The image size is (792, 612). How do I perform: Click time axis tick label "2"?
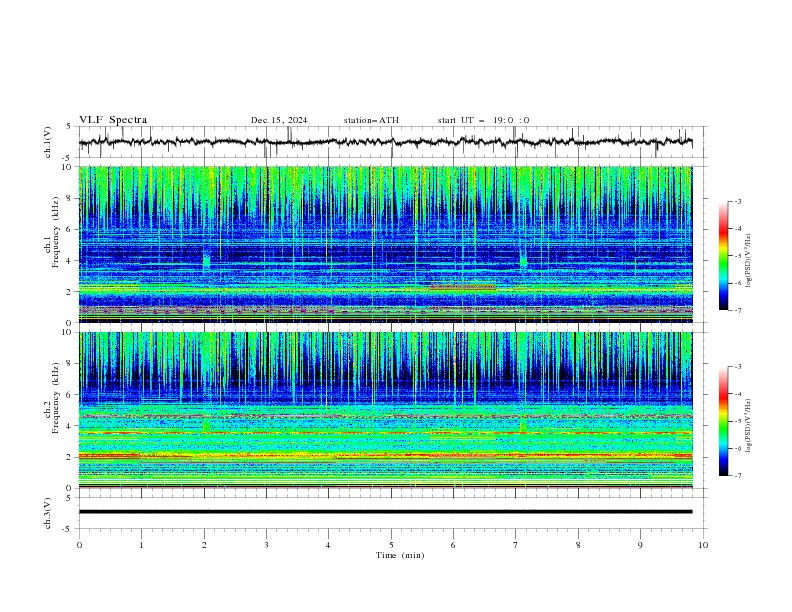204,545
